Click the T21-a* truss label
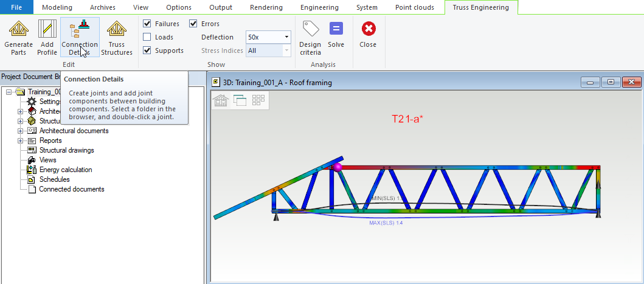This screenshot has width=644, height=284. (x=407, y=119)
